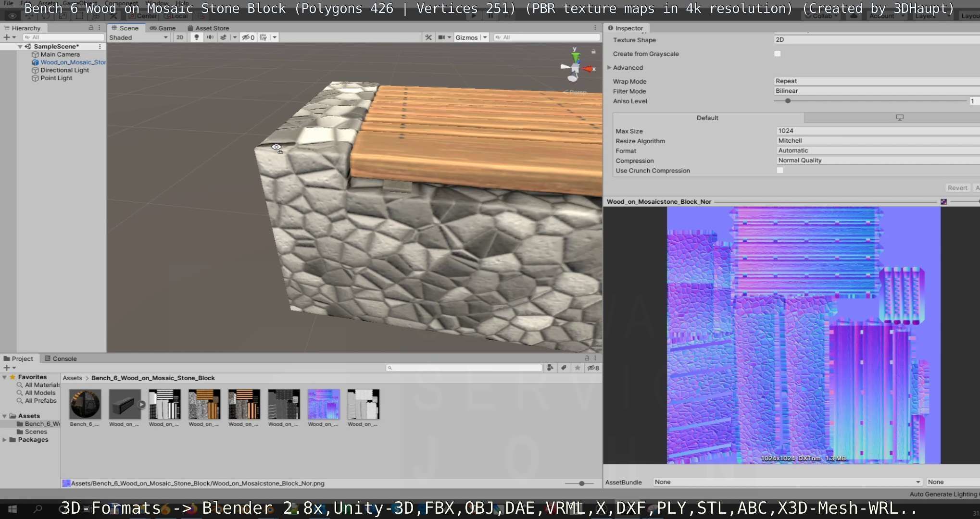Click Search by Type icon in Project

550,368
